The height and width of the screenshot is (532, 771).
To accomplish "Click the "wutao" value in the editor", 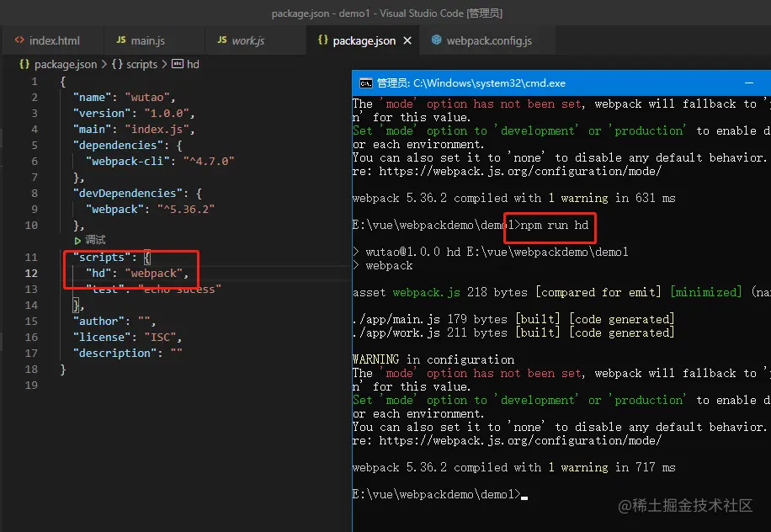I will [x=147, y=98].
